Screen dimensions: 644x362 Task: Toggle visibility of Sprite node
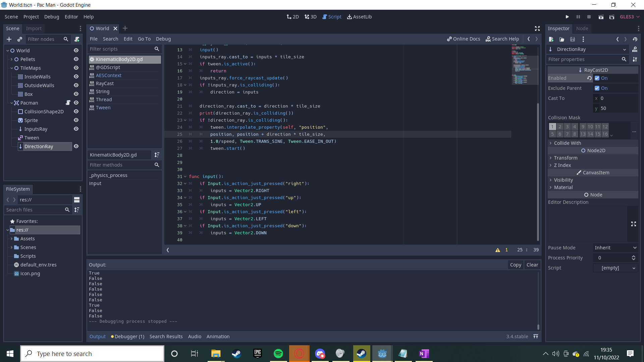click(76, 120)
